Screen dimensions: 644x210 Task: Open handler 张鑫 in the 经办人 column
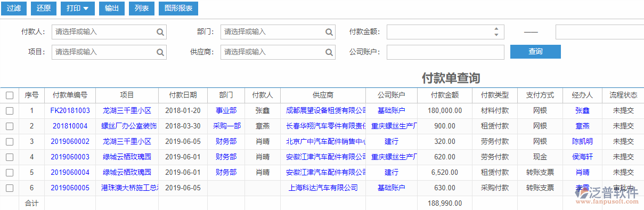coord(582,111)
